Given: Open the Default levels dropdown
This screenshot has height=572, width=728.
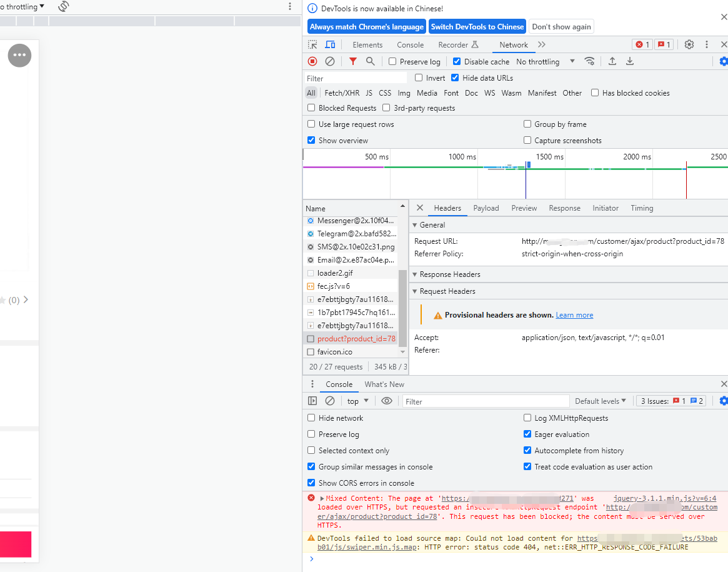Looking at the screenshot, I should (601, 401).
